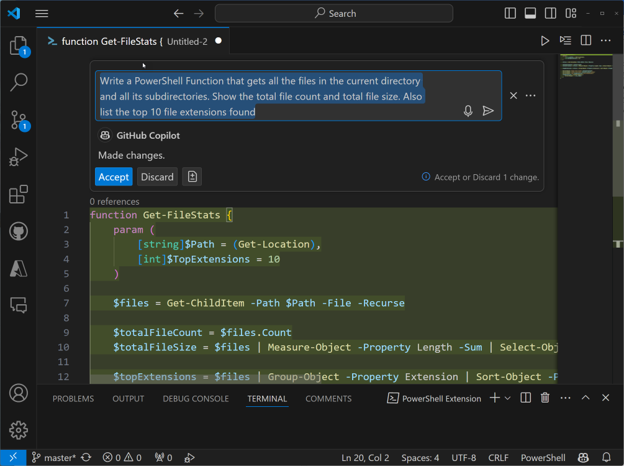The image size is (624, 466).
Task: Create a new terminal
Action: tap(495, 398)
